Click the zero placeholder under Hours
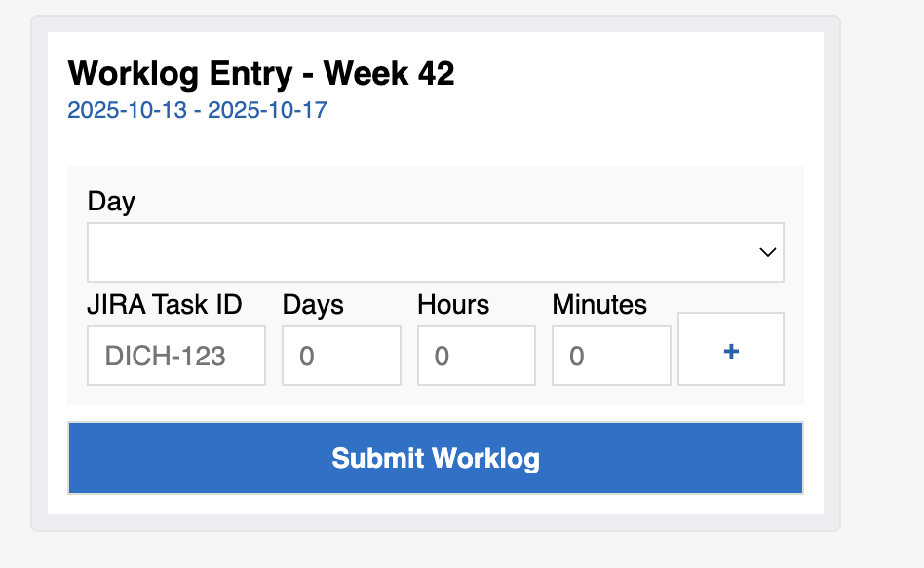The image size is (924, 568). tap(442, 357)
